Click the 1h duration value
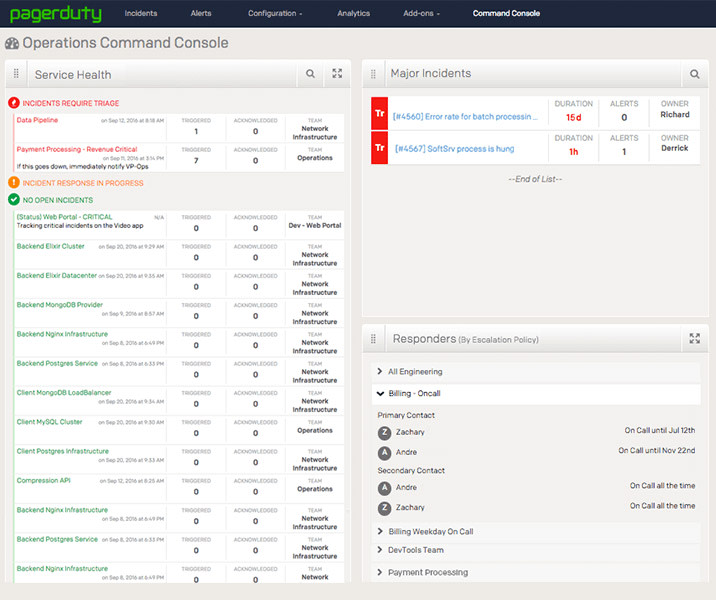This screenshot has width=716, height=600. (x=574, y=152)
